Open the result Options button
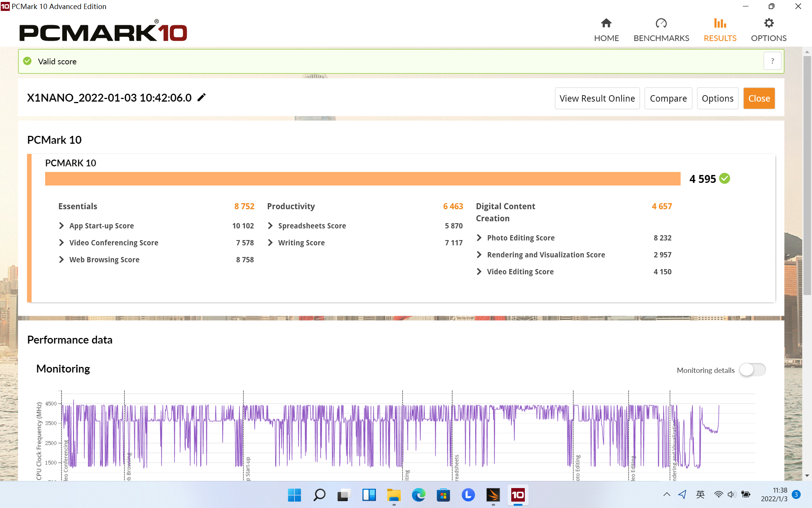The width and height of the screenshot is (812, 508). [717, 98]
